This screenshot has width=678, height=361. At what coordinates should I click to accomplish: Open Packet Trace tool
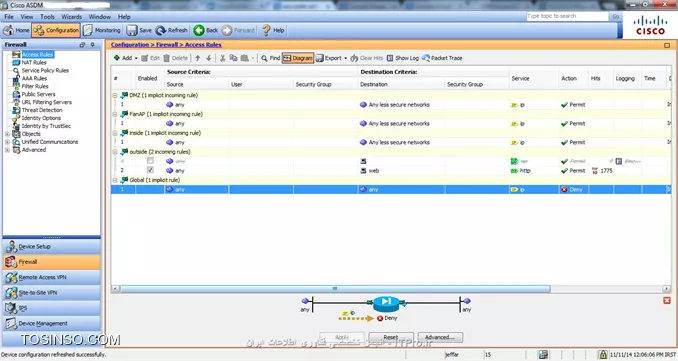click(442, 58)
